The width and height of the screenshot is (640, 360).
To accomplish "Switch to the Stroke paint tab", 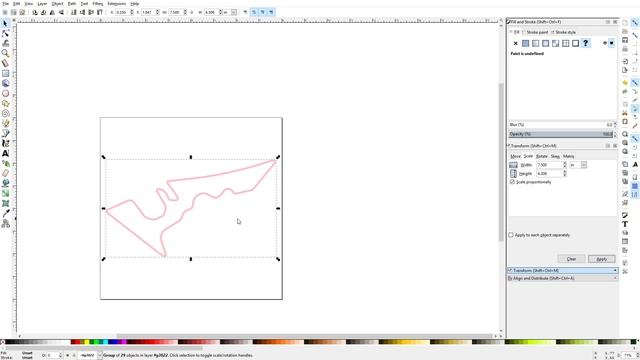I will coord(537,32).
